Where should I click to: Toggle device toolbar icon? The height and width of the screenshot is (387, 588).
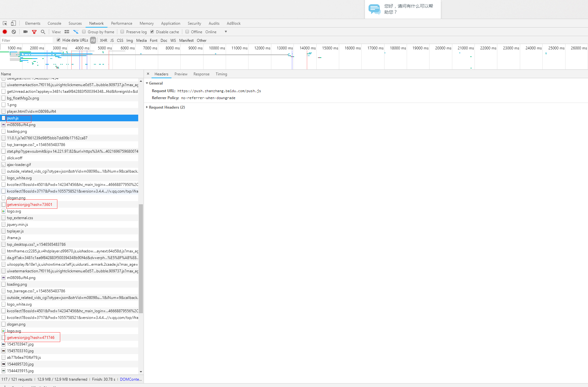[13, 23]
